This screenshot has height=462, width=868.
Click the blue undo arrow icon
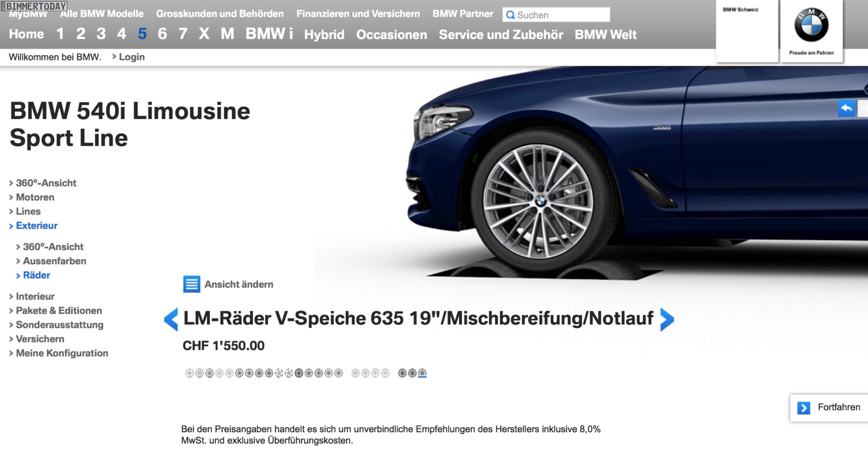click(x=847, y=108)
